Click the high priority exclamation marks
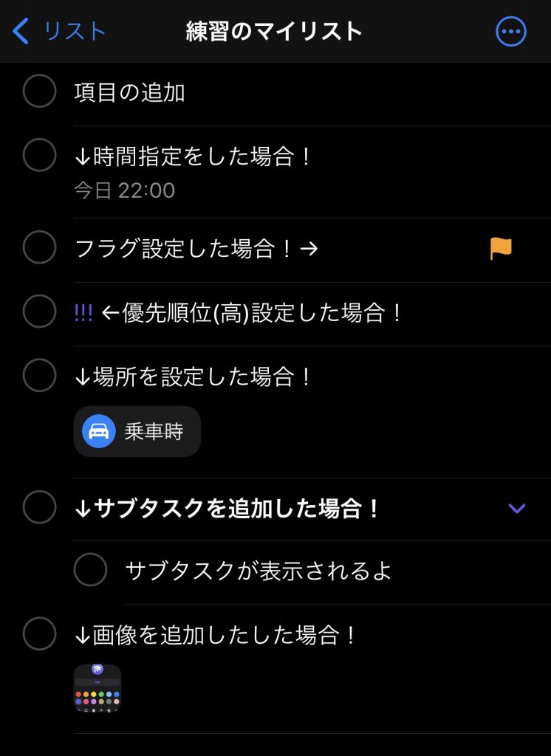This screenshot has height=756, width=551. (83, 313)
